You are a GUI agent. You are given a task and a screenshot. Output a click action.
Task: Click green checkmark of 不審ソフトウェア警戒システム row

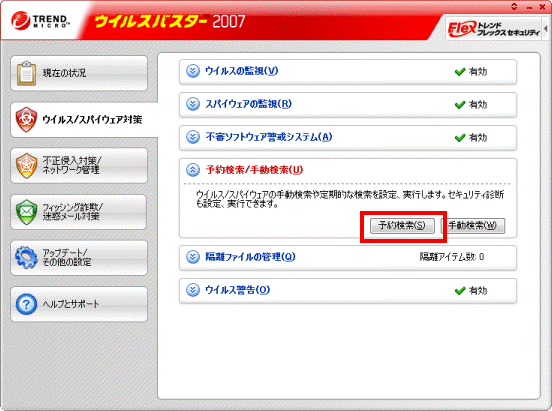click(460, 138)
